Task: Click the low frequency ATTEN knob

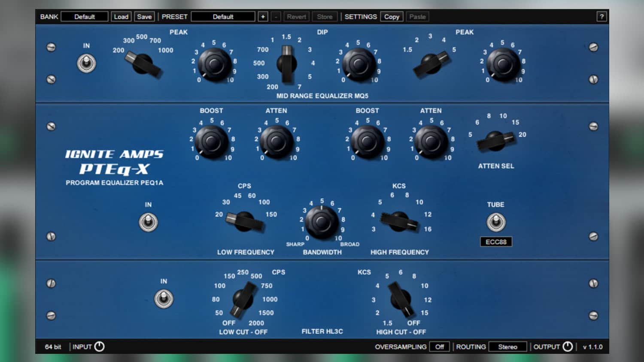Action: [276, 142]
